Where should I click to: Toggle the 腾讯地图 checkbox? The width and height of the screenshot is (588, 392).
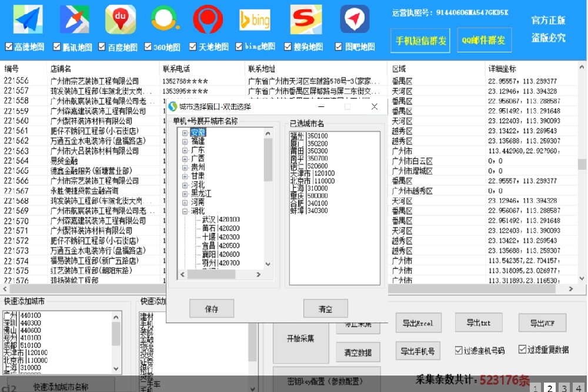click(56, 46)
